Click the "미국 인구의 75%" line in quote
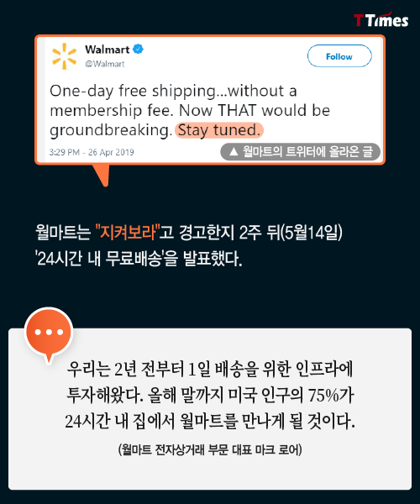The height and width of the screenshot is (504, 420). pyautogui.click(x=284, y=395)
